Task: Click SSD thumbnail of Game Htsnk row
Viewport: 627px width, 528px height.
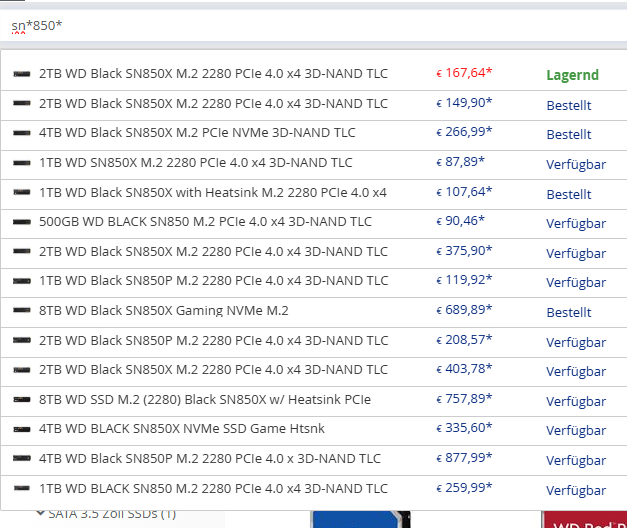Action: click(22, 429)
